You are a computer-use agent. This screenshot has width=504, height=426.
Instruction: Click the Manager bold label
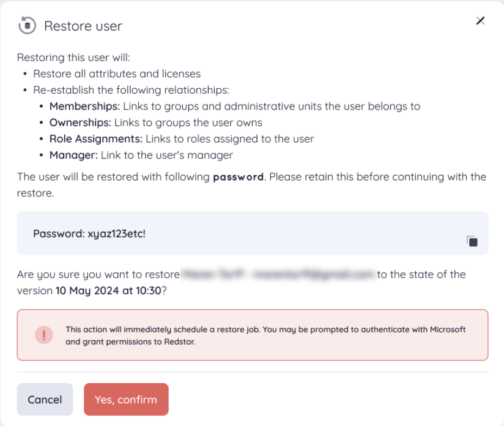coord(73,155)
